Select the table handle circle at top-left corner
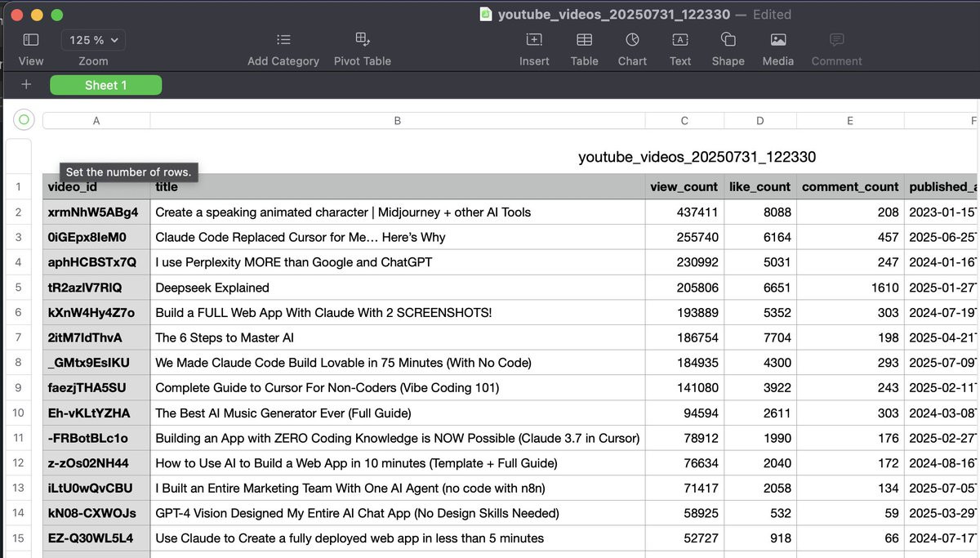 (x=24, y=120)
